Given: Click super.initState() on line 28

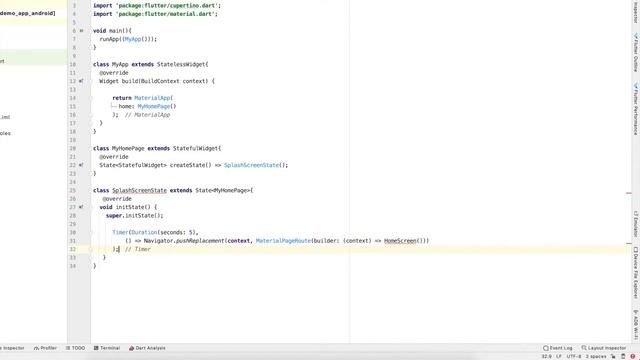Looking at the screenshot, I should (134, 216).
